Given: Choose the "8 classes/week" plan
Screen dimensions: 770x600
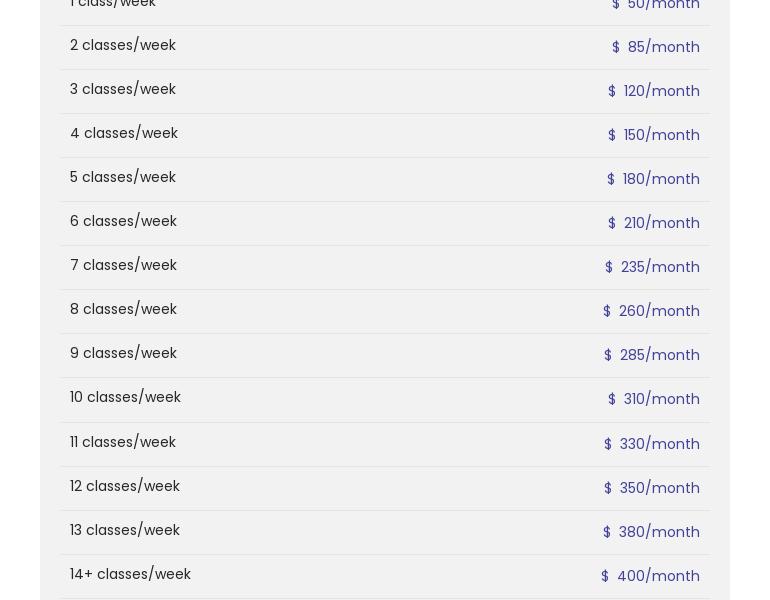Looking at the screenshot, I should click(x=123, y=310).
